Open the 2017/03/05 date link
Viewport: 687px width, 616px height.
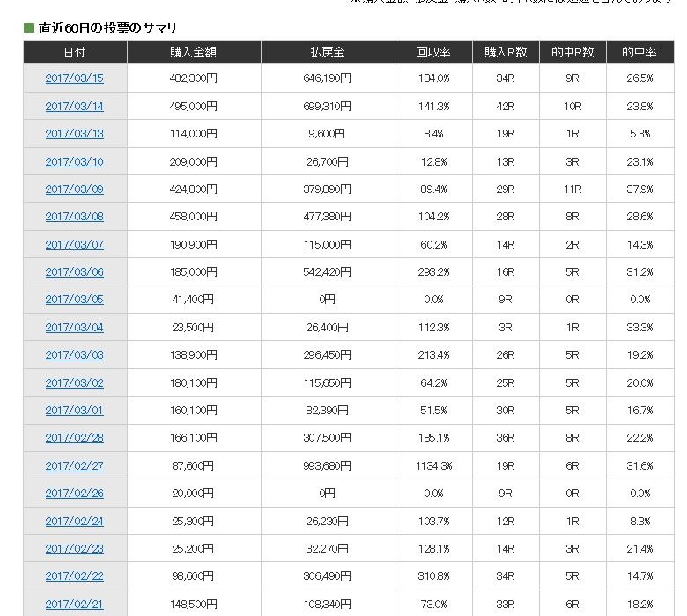pyautogui.click(x=75, y=300)
